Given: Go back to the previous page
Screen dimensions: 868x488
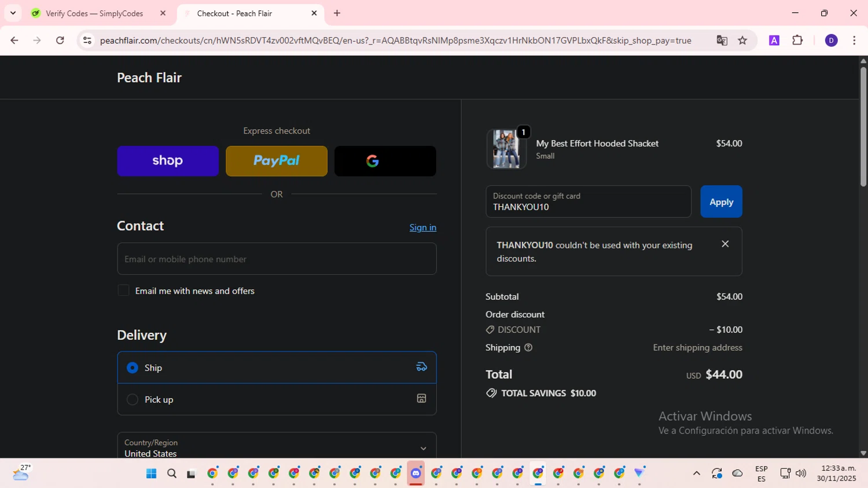Looking at the screenshot, I should tap(14, 41).
